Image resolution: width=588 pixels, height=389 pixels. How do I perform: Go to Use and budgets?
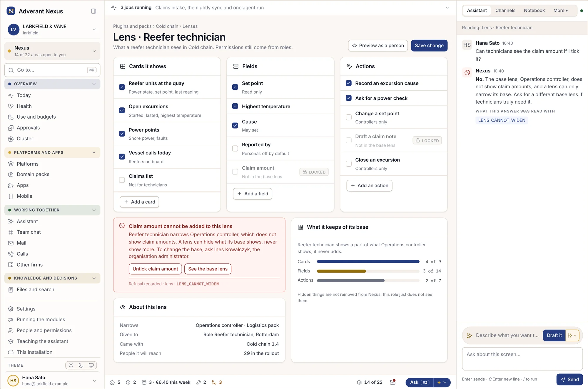pos(36,117)
